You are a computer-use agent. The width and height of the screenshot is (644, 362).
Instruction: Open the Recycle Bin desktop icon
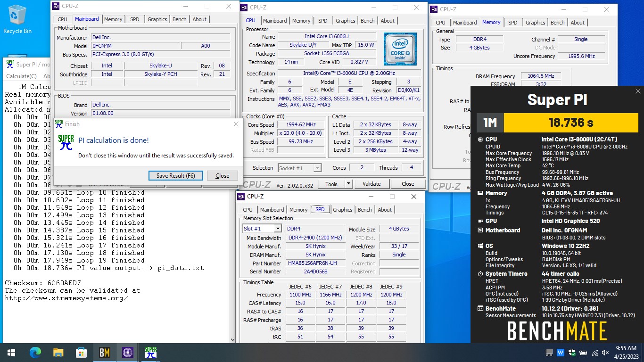point(17,19)
